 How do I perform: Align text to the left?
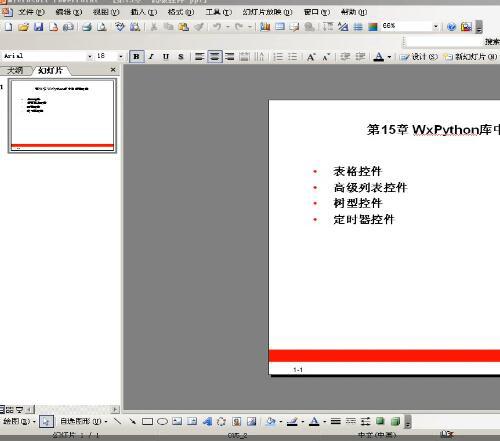(x=199, y=57)
